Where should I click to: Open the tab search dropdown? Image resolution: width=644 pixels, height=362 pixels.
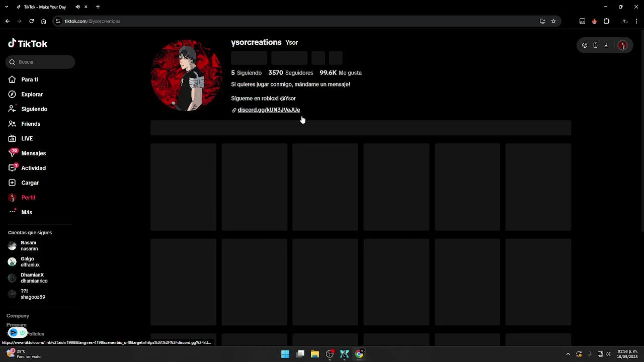tap(7, 7)
